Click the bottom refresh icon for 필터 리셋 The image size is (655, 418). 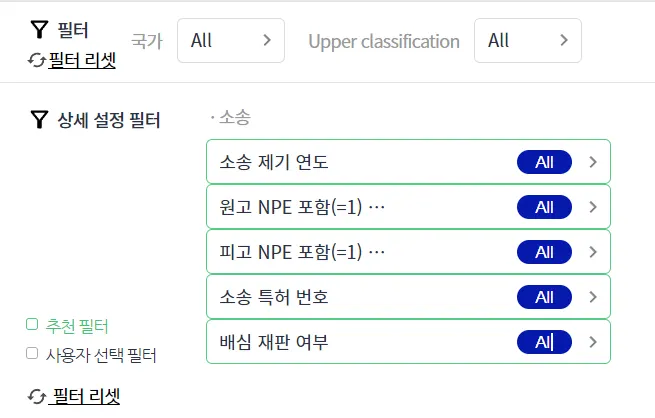(x=37, y=396)
